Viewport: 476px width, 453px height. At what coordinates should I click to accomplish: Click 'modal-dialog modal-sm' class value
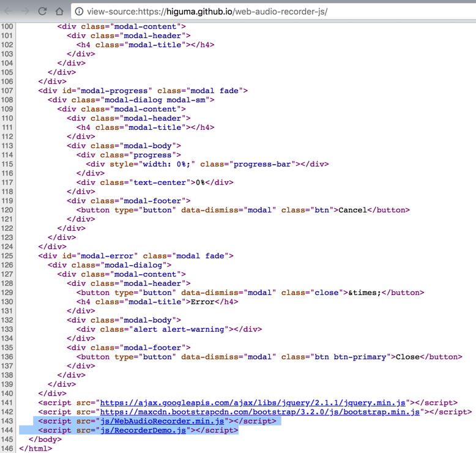coord(155,100)
